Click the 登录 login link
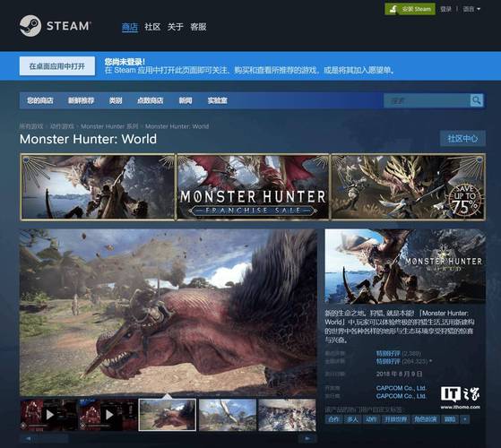The image size is (501, 448). [x=445, y=9]
